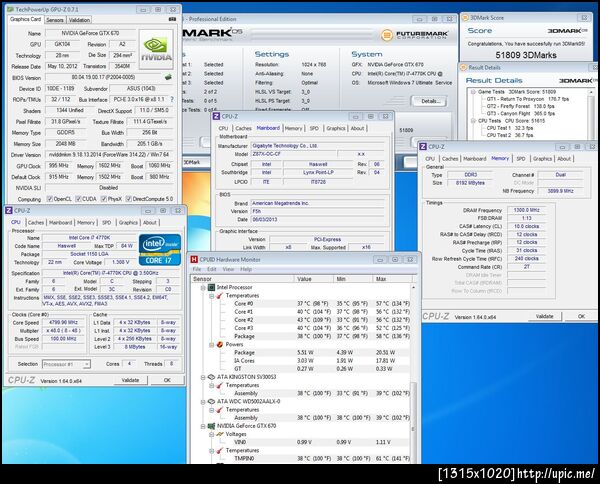Screen dimensions: 600x484
Task: Click the CPU-Z Mainboard window title icon
Action: tap(216, 116)
